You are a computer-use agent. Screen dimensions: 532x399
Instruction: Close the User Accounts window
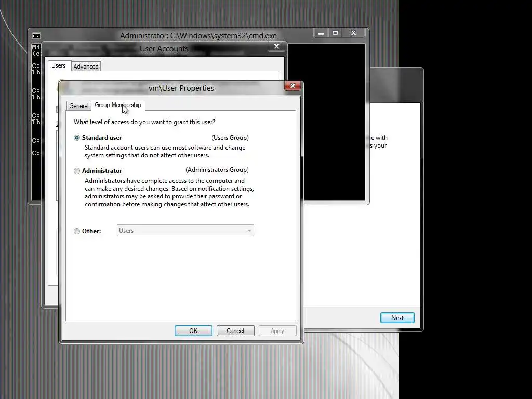coord(277,46)
